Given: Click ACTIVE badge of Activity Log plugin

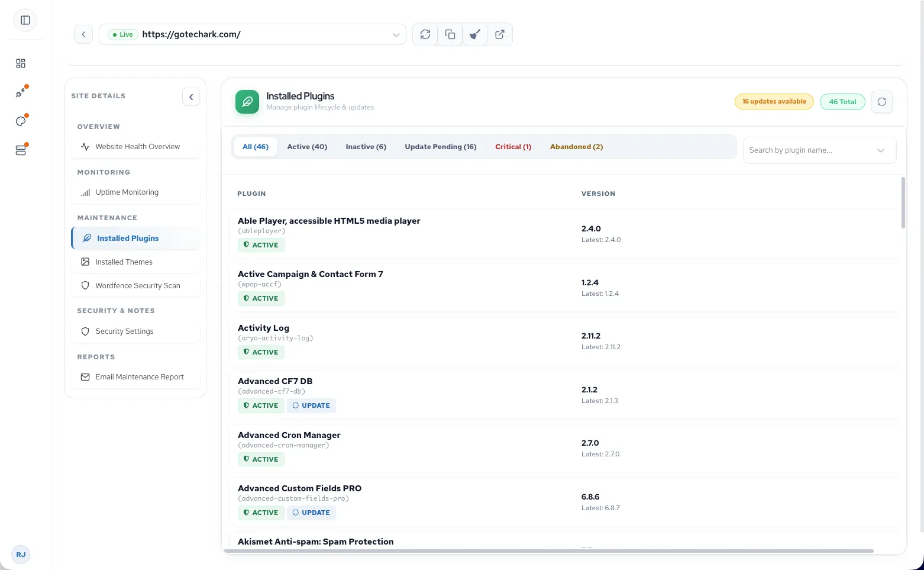Looking at the screenshot, I should click(261, 352).
